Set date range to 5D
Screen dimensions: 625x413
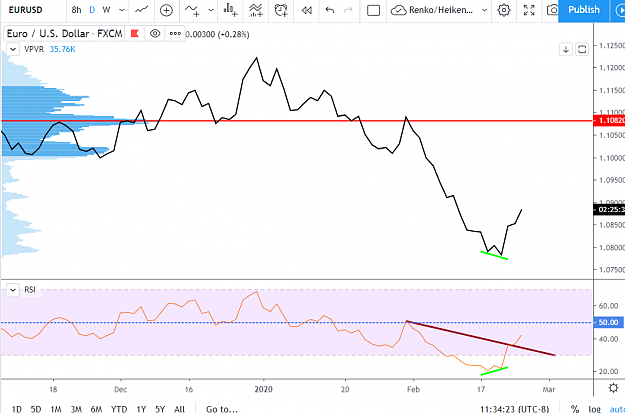[36, 409]
